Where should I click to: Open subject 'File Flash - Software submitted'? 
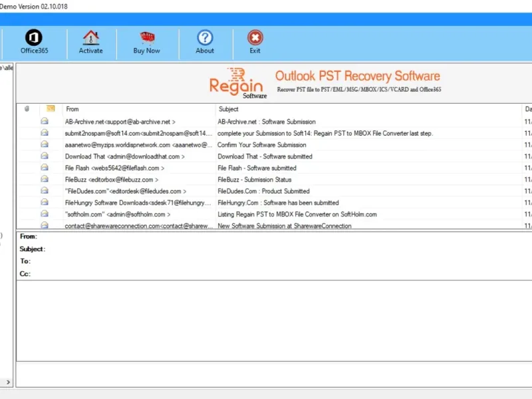(257, 168)
